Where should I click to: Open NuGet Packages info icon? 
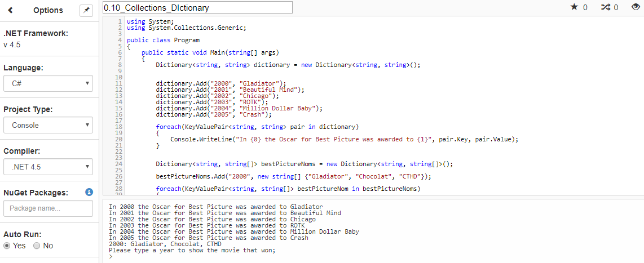[89, 192]
